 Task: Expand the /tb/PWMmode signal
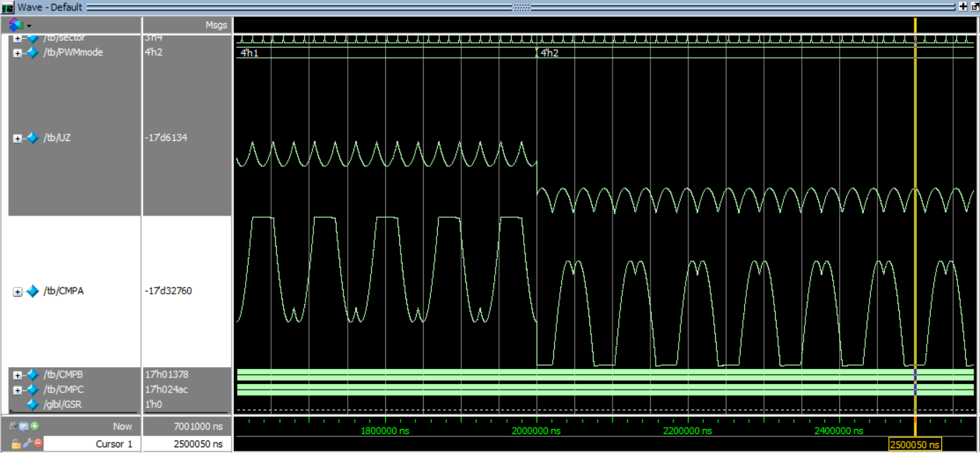pyautogui.click(x=18, y=53)
